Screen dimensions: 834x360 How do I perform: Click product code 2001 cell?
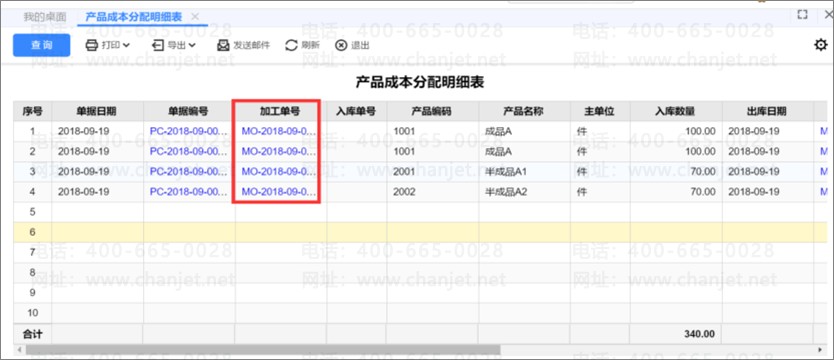432,172
